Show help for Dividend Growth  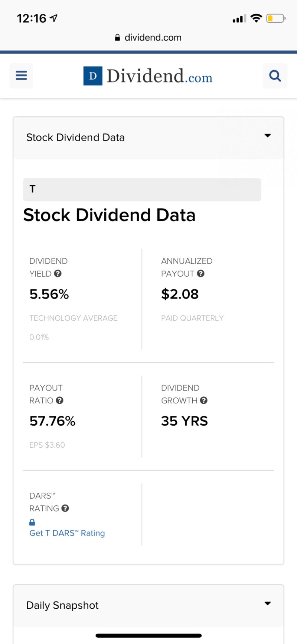(x=204, y=400)
